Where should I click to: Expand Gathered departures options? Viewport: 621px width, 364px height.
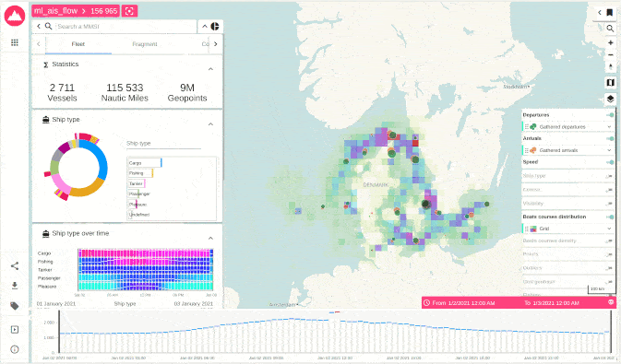(x=609, y=126)
